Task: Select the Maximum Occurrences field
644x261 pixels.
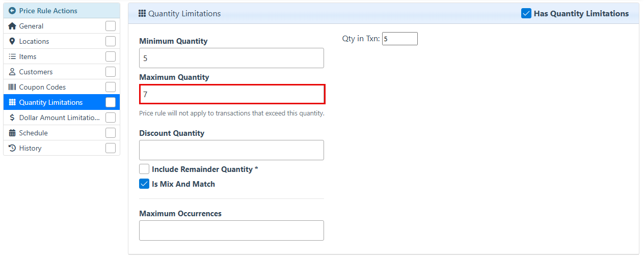Action: [x=231, y=230]
